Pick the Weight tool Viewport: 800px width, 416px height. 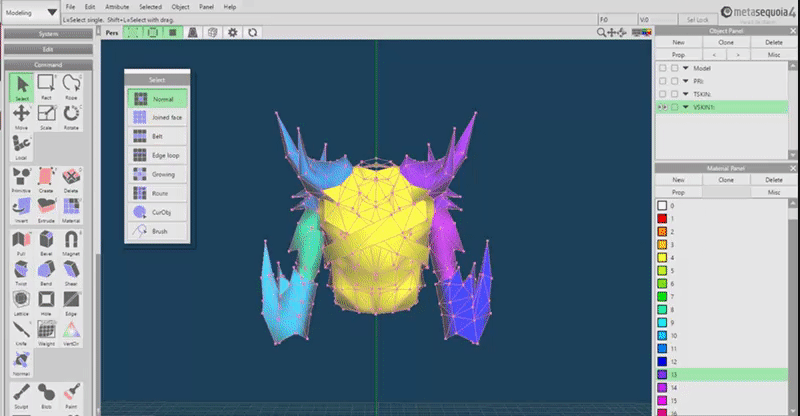click(46, 333)
